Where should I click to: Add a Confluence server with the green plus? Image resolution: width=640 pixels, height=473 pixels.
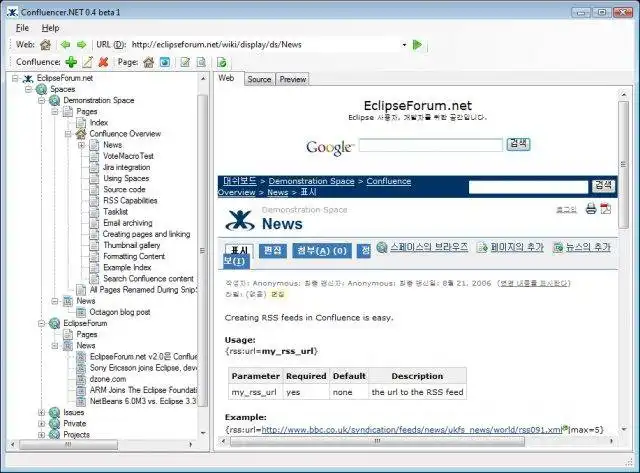tap(71, 62)
